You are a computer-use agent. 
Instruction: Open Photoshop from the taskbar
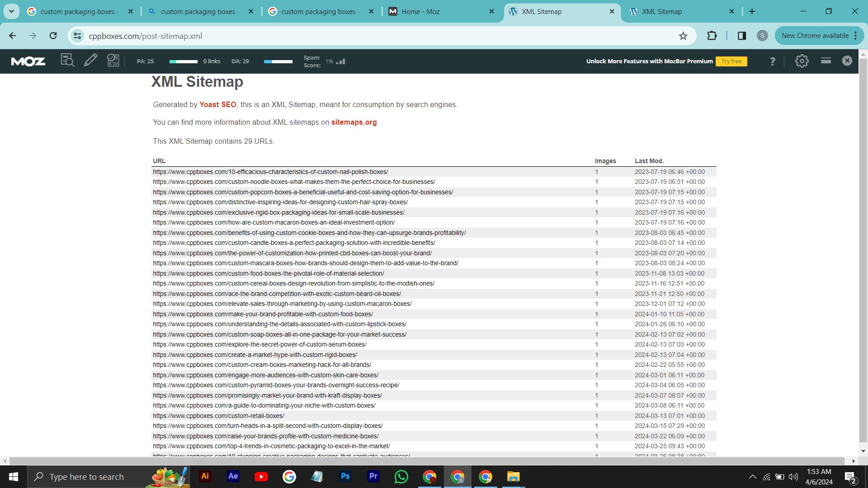[x=345, y=476]
